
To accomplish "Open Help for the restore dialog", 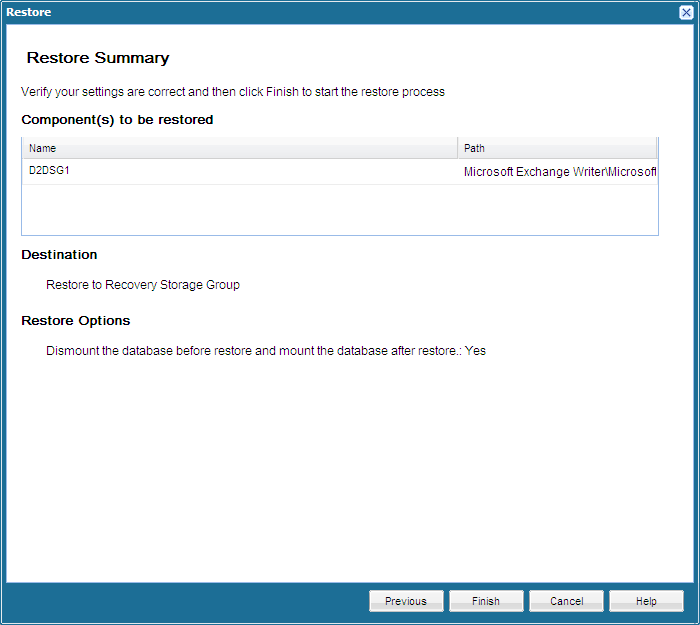I will tap(646, 601).
